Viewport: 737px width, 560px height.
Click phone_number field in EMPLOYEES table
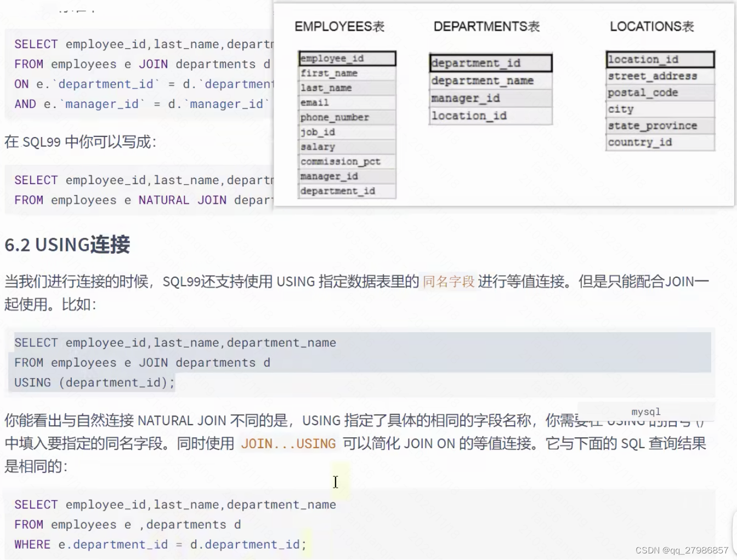click(x=347, y=118)
